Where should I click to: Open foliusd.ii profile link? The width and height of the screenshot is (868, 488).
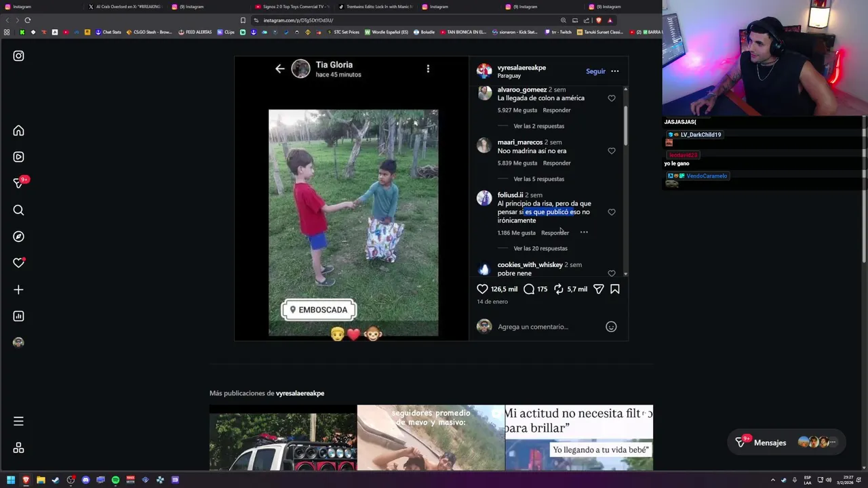pos(510,195)
